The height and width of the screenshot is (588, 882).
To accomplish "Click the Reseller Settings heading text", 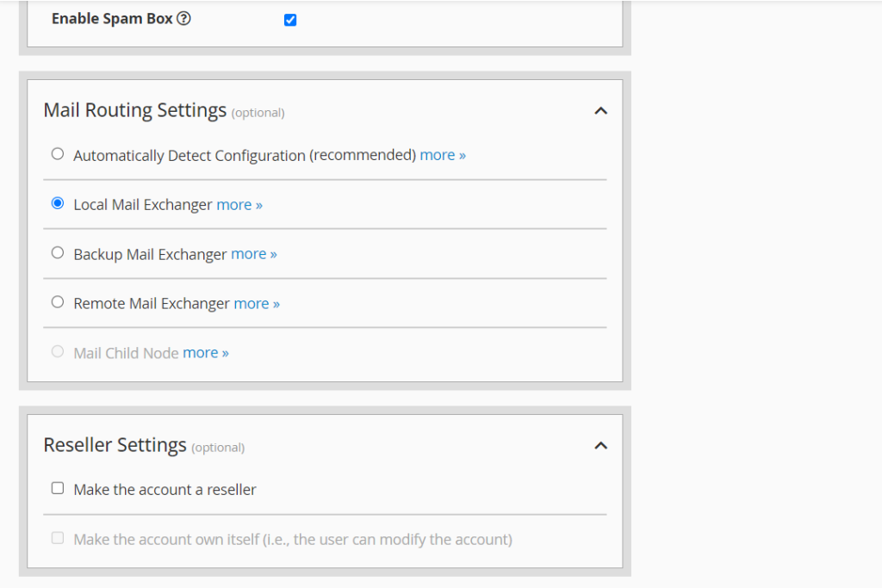I will pos(115,445).
